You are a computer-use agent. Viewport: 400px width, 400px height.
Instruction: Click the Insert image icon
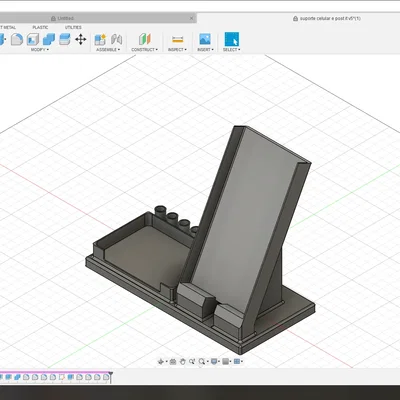(x=205, y=39)
